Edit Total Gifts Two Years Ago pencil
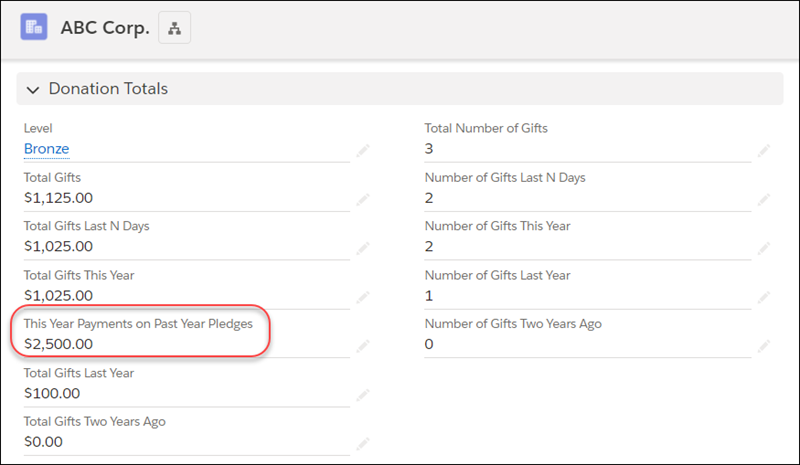 click(x=363, y=444)
